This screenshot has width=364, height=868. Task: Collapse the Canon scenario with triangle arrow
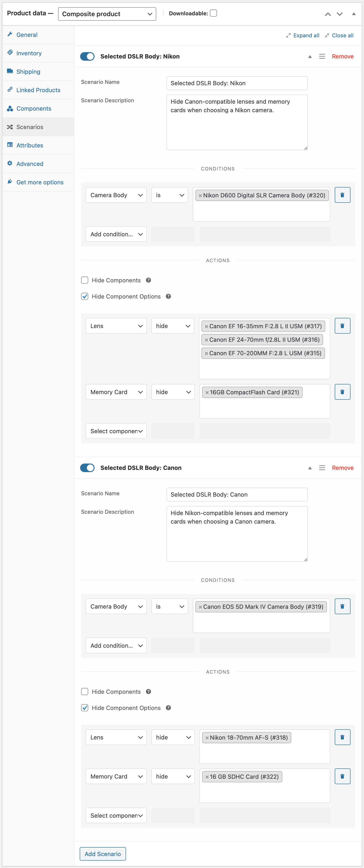pyautogui.click(x=310, y=468)
